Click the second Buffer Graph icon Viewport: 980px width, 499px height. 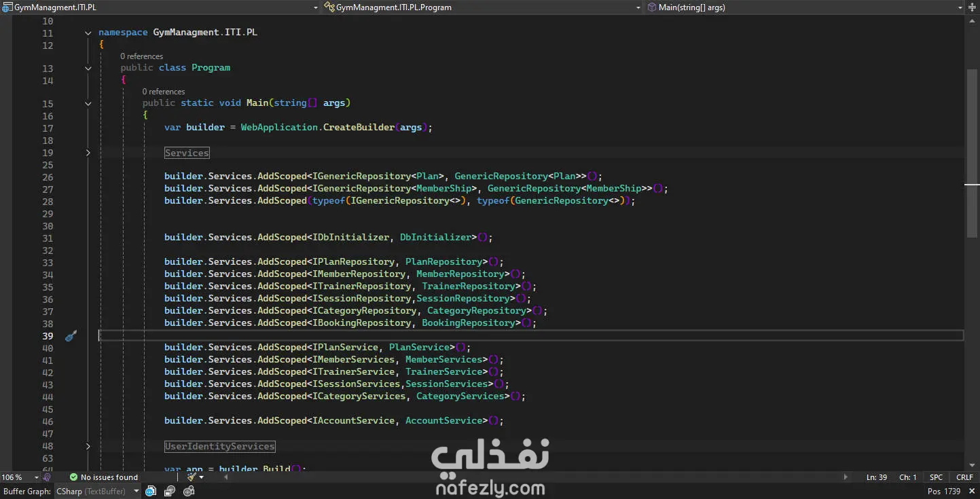[x=170, y=491]
